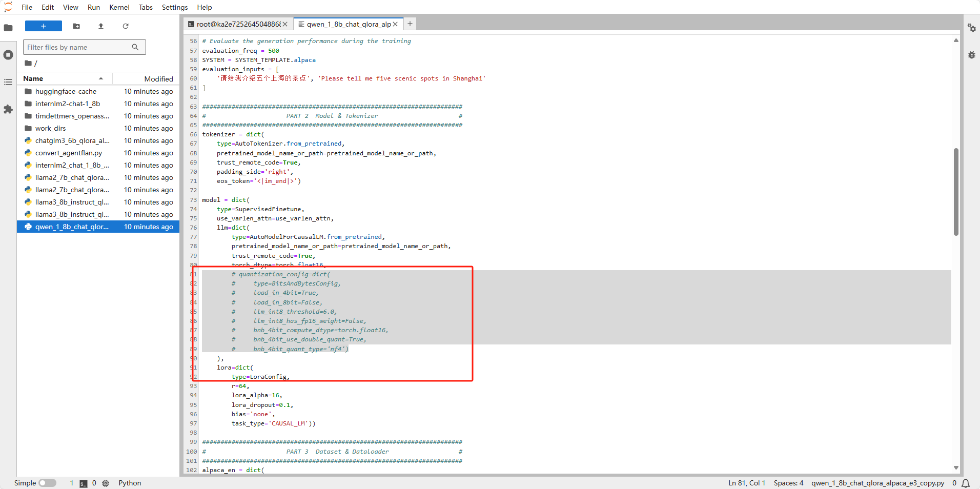
Task: Click the blue New Launcher button
Action: coord(44,26)
